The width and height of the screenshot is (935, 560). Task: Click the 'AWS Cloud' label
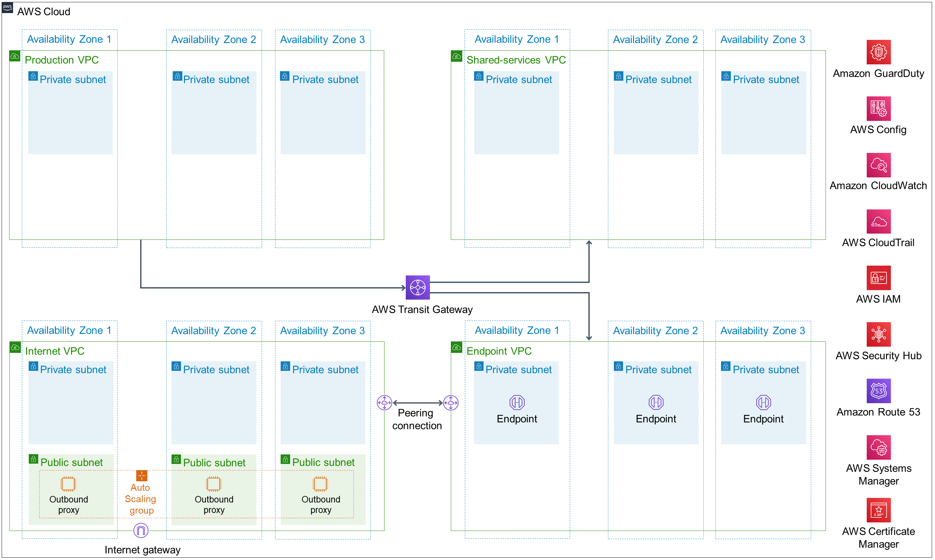tap(44, 12)
